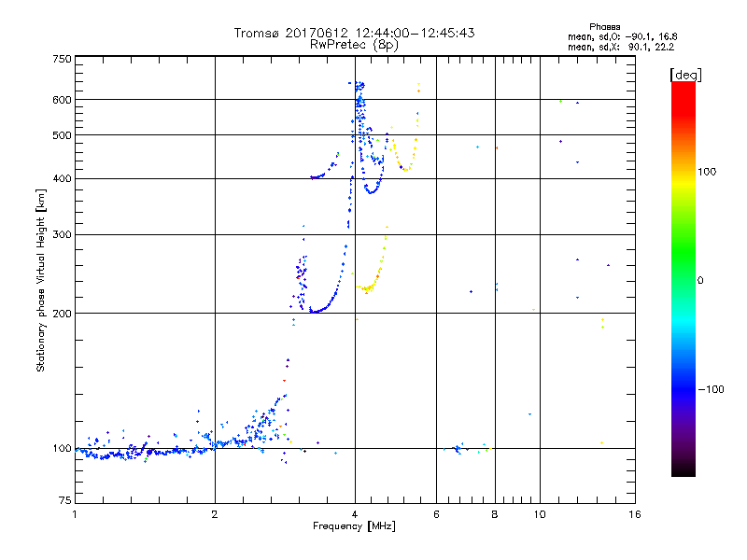Screen dimensions: 747x560
Task: Click the x-axis tick label '8'
Action: click(x=495, y=514)
